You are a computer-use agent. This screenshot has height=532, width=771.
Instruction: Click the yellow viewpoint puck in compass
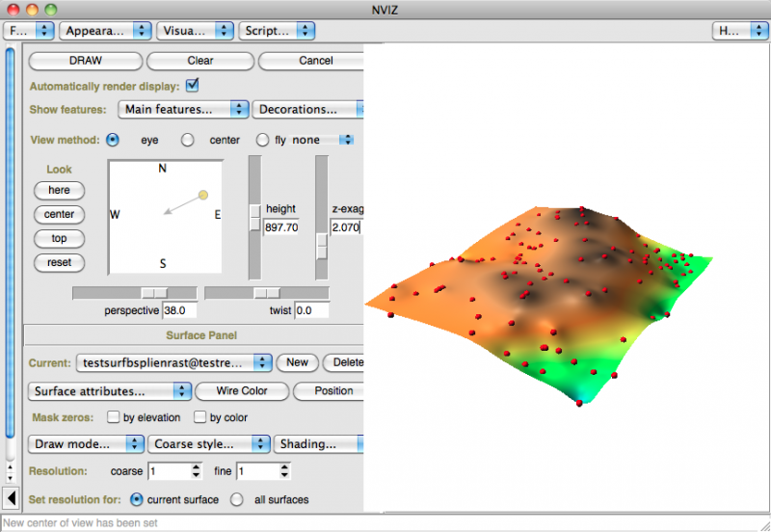(202, 196)
